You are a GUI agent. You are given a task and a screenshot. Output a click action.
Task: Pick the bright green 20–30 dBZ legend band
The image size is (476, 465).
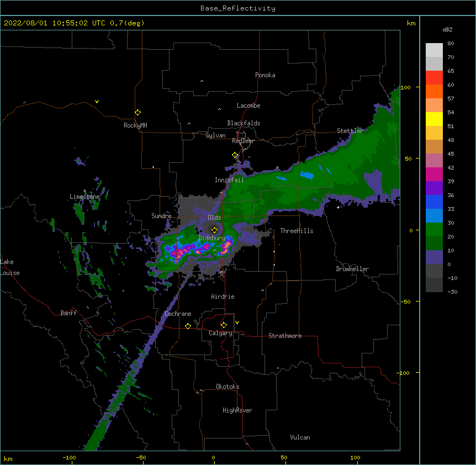point(434,230)
